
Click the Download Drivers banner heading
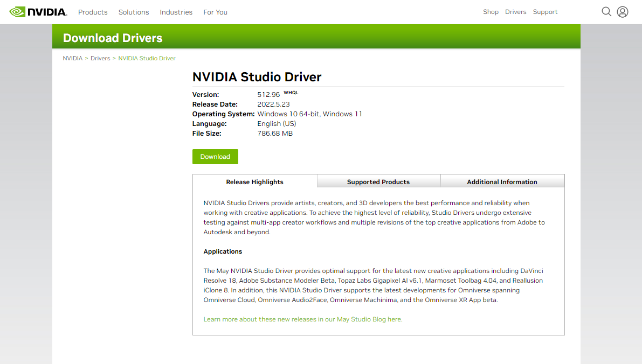[x=113, y=38]
